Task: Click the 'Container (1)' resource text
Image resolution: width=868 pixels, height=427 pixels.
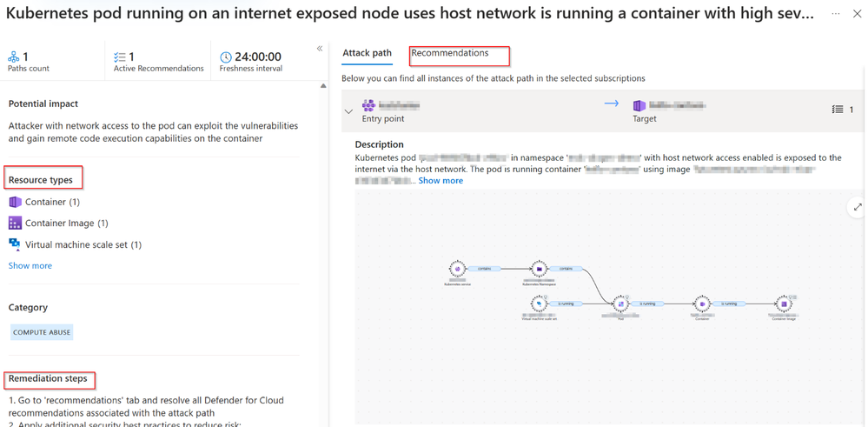Action: 53,202
